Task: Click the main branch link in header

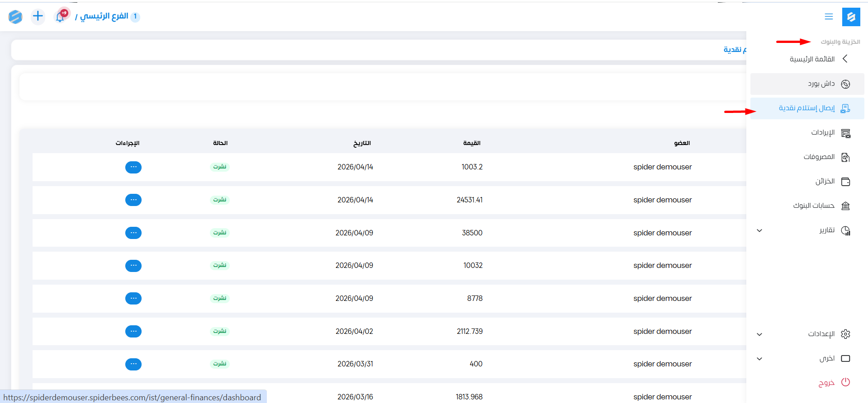Action: (x=104, y=17)
